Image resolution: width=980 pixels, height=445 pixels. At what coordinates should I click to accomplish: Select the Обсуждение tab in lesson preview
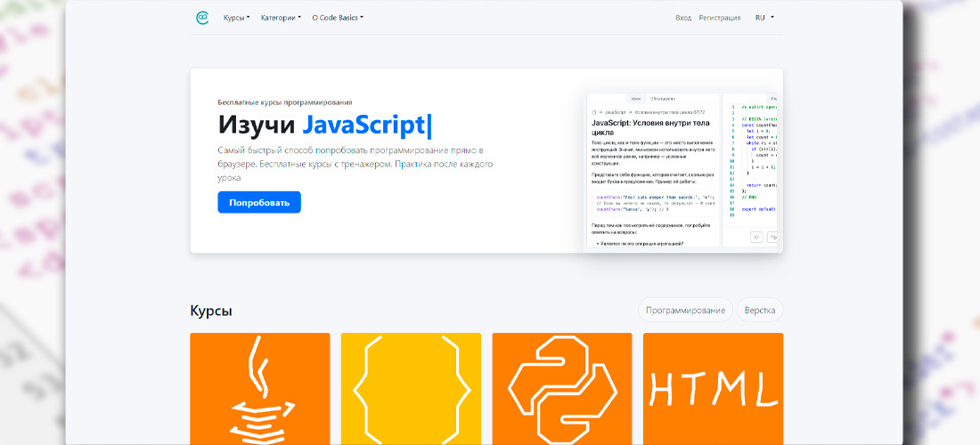click(x=662, y=99)
